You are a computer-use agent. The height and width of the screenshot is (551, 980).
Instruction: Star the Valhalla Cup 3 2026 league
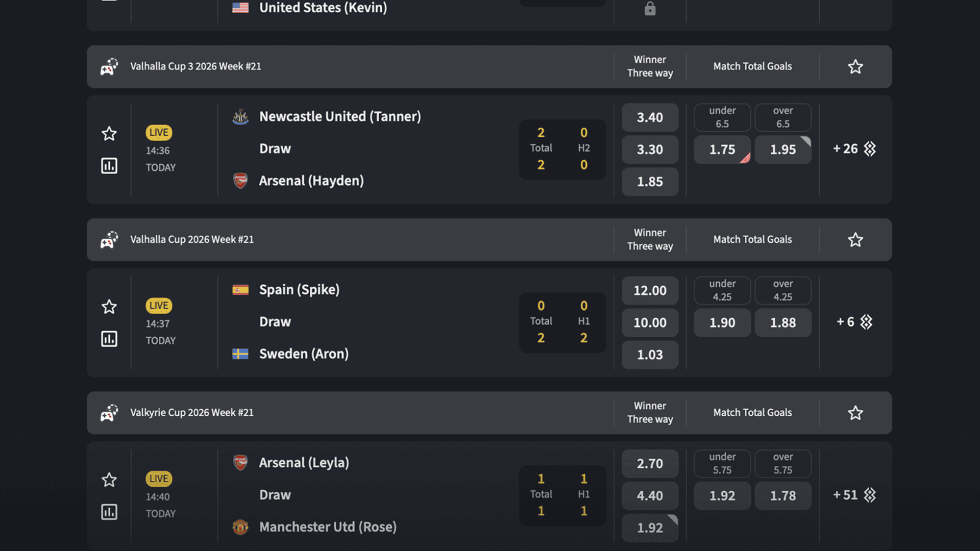point(855,66)
